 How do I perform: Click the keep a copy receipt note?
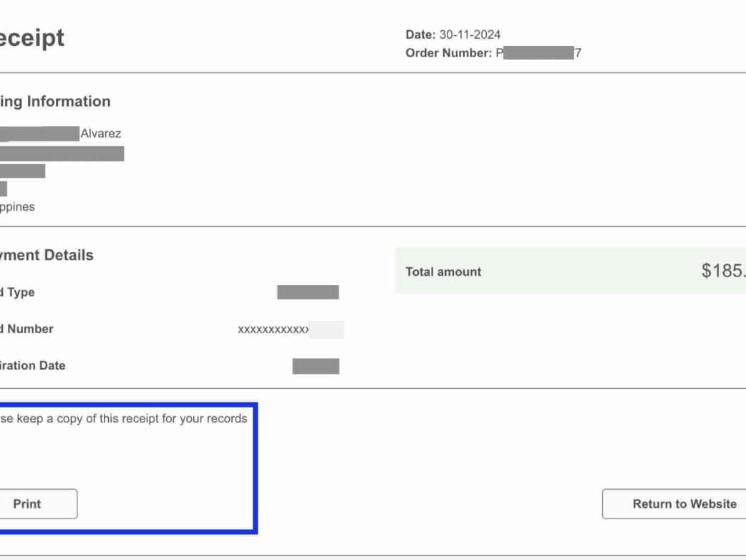[x=124, y=418]
